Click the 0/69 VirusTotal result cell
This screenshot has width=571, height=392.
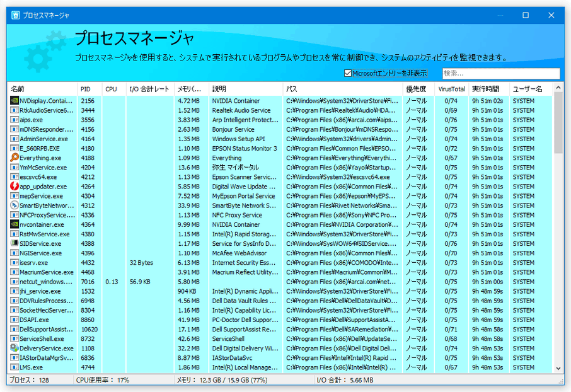point(451,110)
